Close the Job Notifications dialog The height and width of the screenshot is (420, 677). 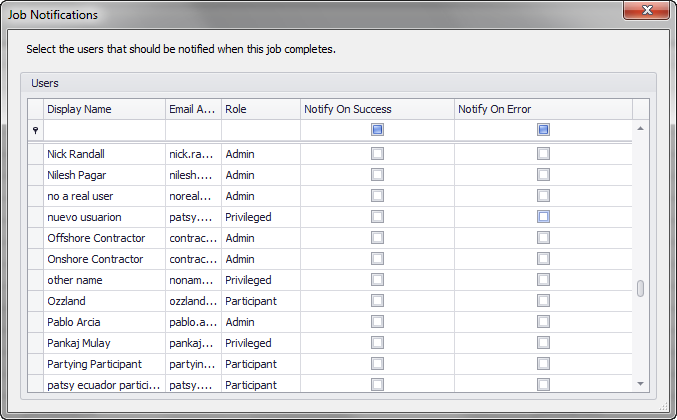(x=646, y=10)
